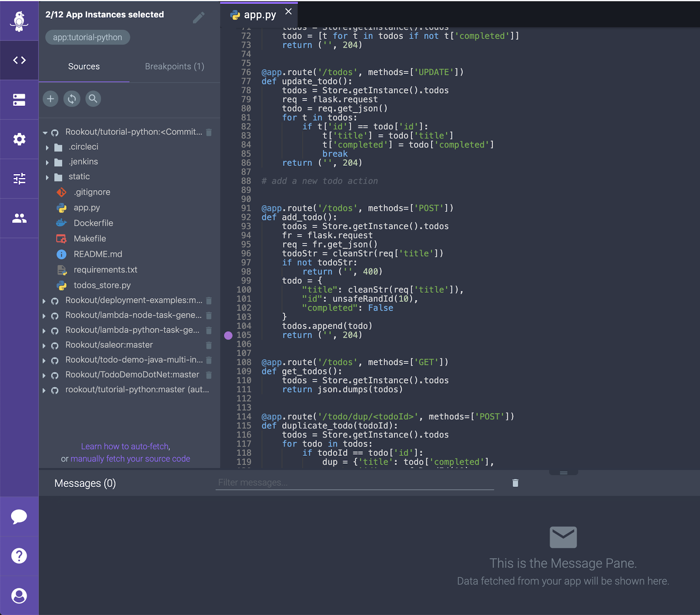Open requirements.txt in source tree
This screenshot has height=615, width=700.
click(x=105, y=269)
